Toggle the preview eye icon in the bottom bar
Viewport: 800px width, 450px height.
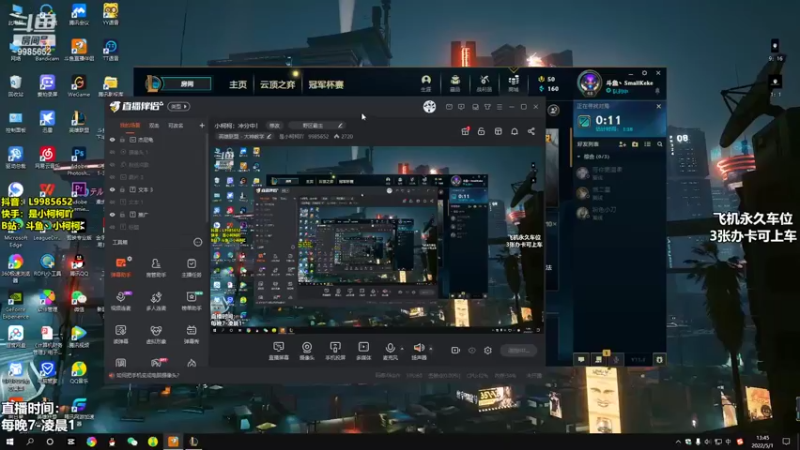472,351
